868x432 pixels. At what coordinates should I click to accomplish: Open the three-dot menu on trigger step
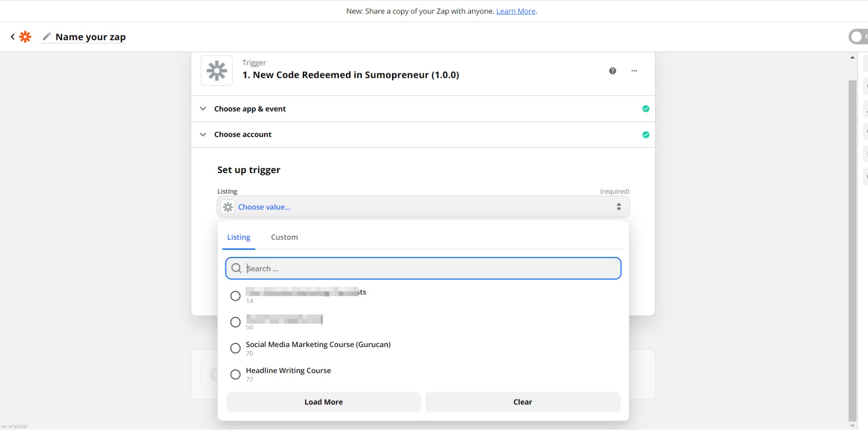634,70
